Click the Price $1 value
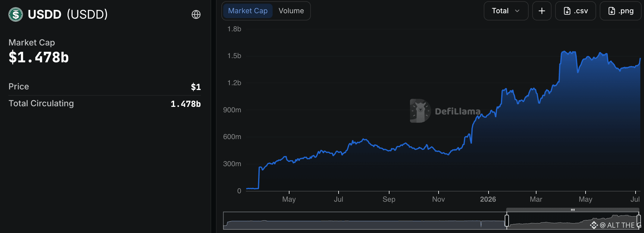 point(196,87)
